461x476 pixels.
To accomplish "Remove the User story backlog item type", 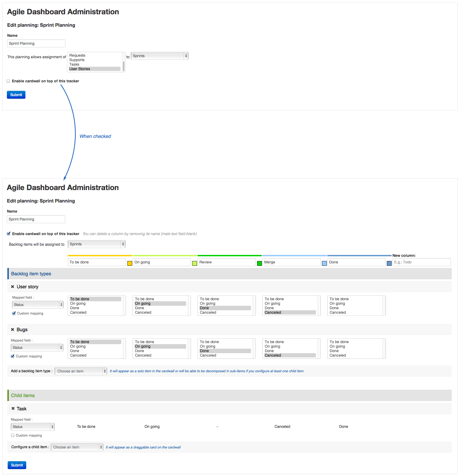I will pos(12,287).
